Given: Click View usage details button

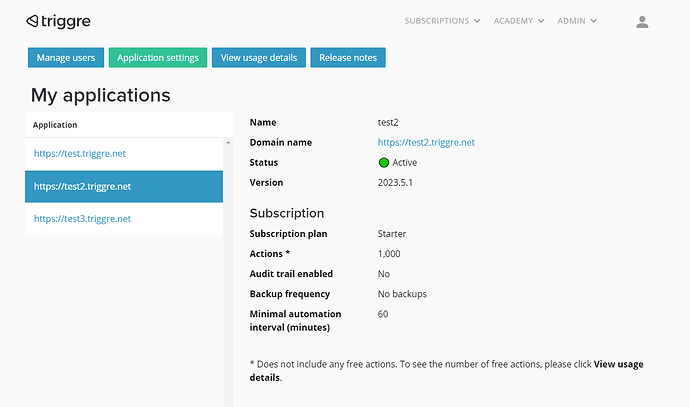Looking at the screenshot, I should tap(259, 58).
